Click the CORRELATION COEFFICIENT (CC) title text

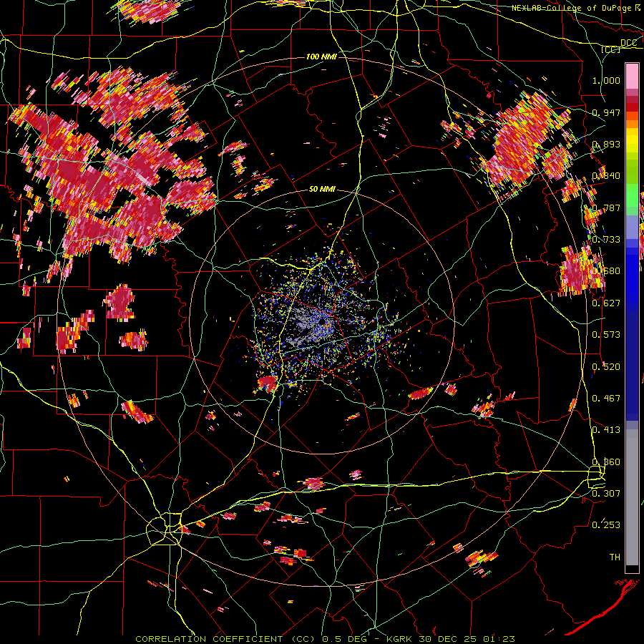tap(225, 639)
